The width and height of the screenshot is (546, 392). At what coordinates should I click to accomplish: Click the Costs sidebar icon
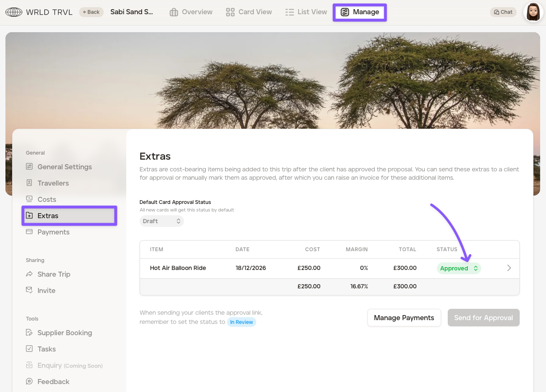[29, 199]
